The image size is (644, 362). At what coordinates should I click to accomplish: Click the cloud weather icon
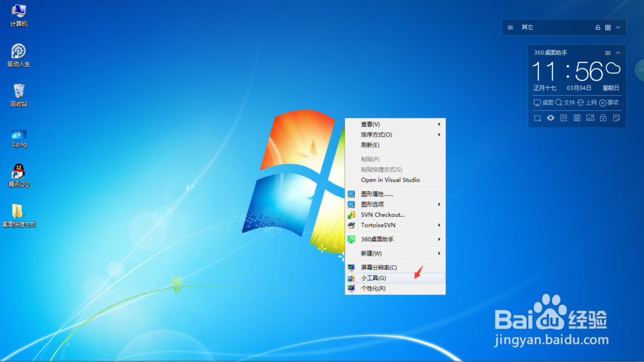click(613, 68)
